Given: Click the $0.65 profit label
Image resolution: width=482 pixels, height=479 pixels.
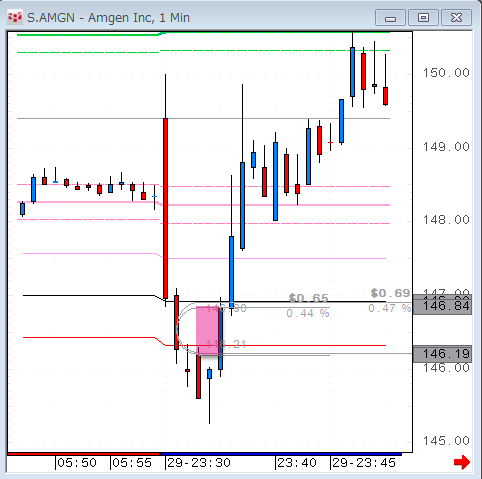Looking at the screenshot, I should (x=309, y=298).
